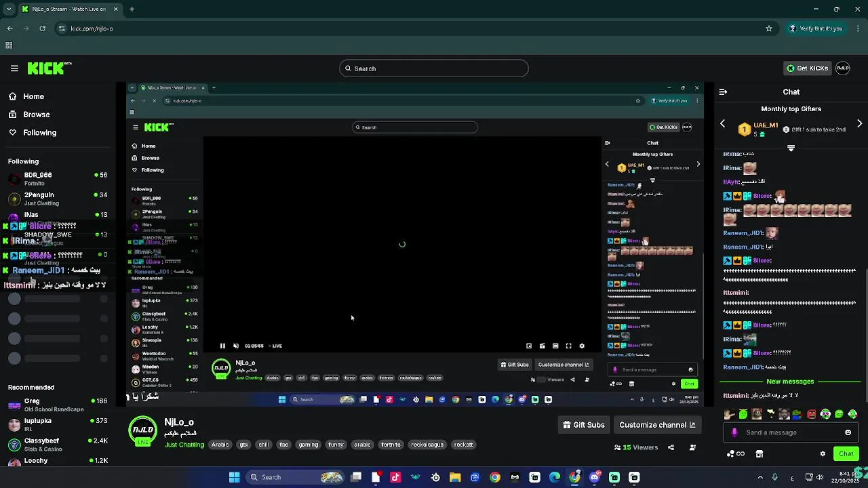Open the browser apps grid shortcut
This screenshot has width=868, height=488.
tap(9, 45)
